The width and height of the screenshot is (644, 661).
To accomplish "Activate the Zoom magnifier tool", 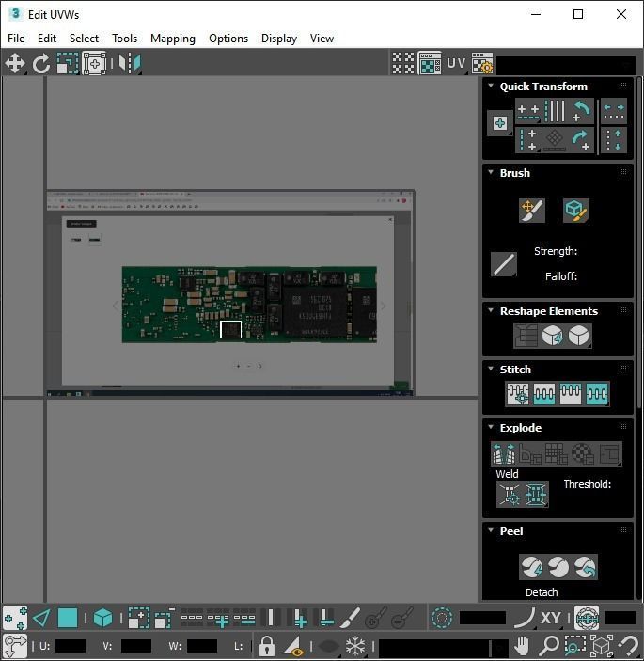I will pyautogui.click(x=549, y=645).
